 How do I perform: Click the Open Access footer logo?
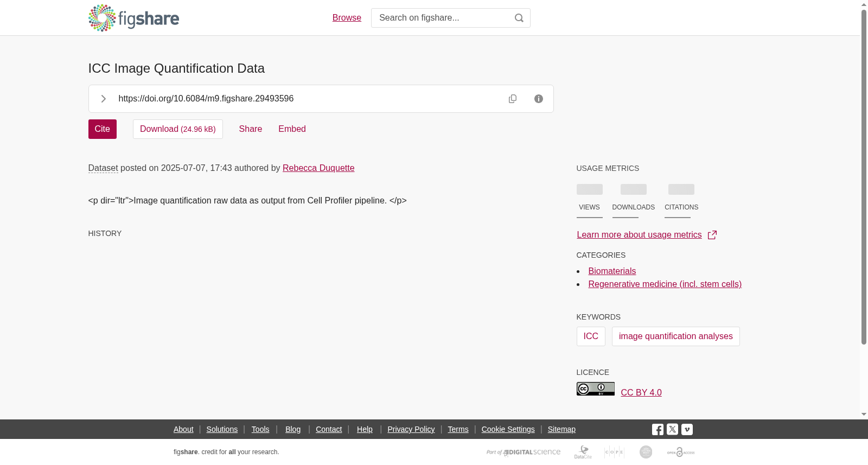coord(681,452)
